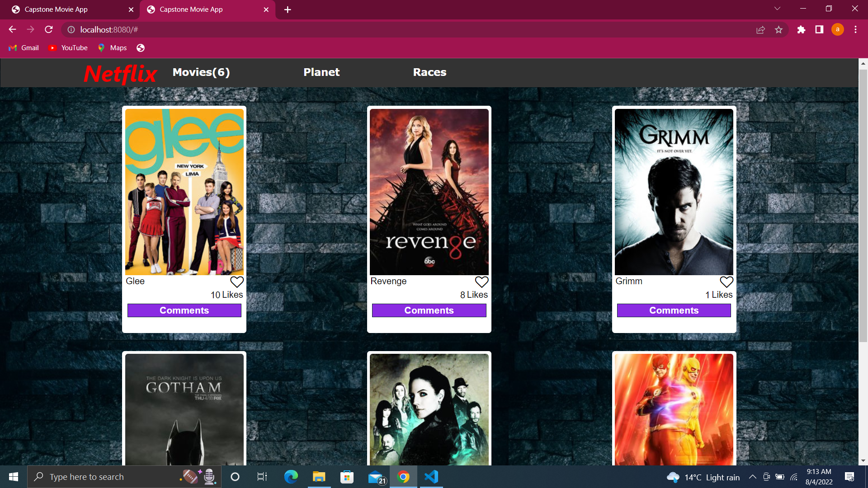Open the Chrome extensions puzzle icon
The image size is (868, 488).
click(x=801, y=30)
